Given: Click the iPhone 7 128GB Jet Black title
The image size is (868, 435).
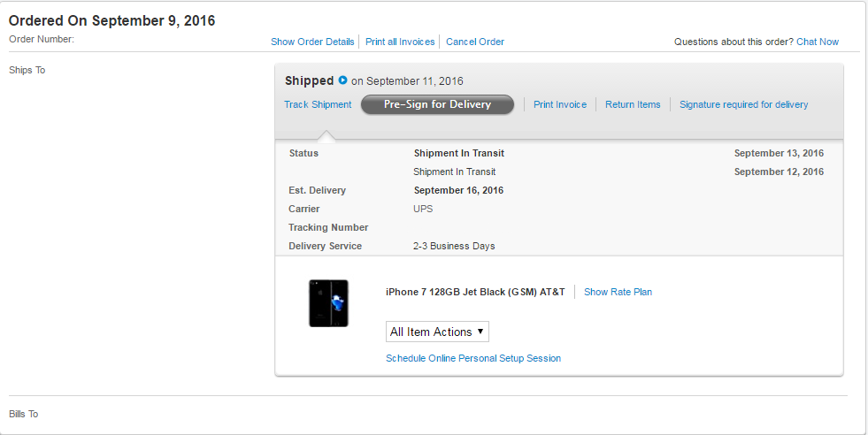Looking at the screenshot, I should [475, 292].
